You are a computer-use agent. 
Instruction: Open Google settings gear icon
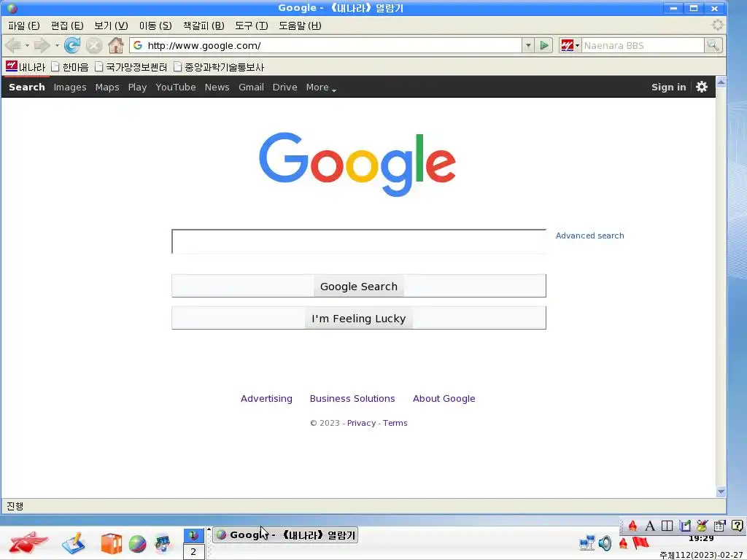tap(701, 87)
